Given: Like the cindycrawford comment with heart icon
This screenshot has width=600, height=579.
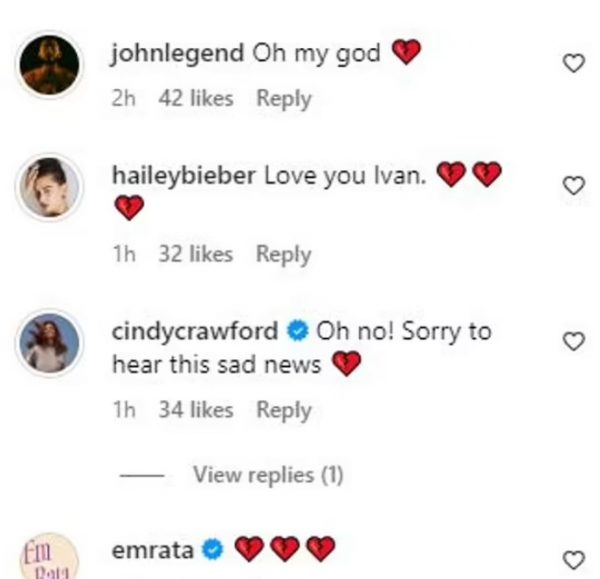Looking at the screenshot, I should click(573, 342).
